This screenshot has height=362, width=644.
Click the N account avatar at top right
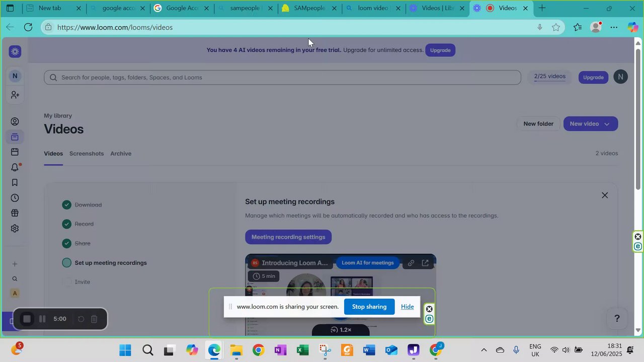point(621,77)
